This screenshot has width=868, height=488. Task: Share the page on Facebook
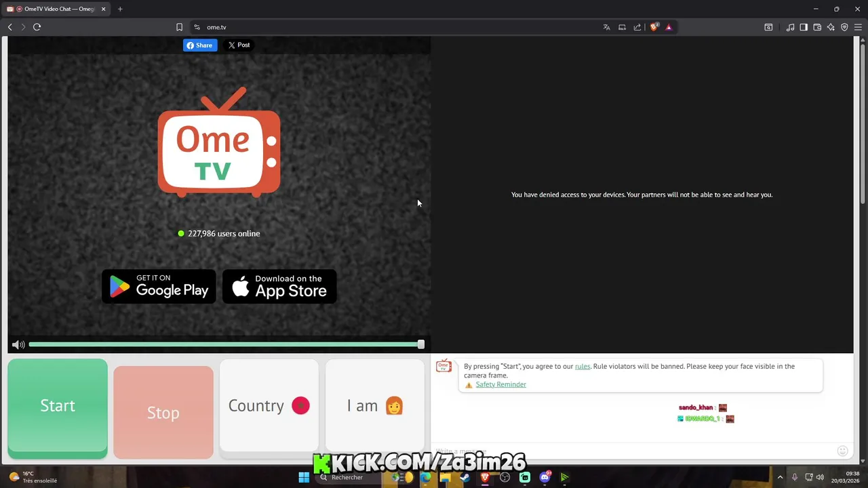point(200,45)
